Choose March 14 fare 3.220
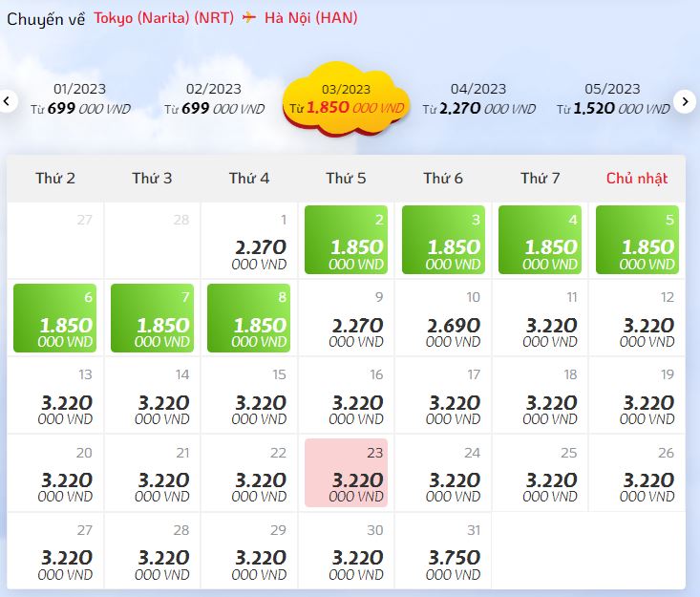700x597 pixels. (x=152, y=395)
